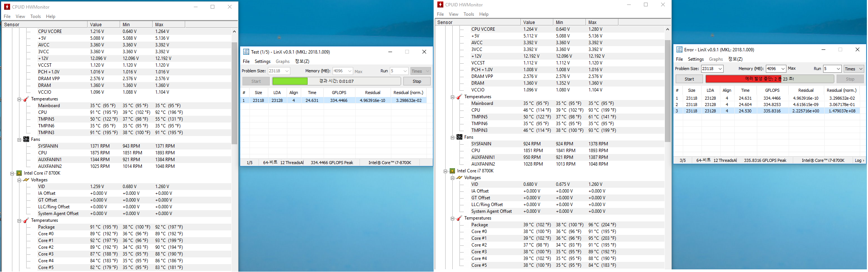
Task: Collapse the Voltages node in left HWMonitor
Action: (19, 180)
